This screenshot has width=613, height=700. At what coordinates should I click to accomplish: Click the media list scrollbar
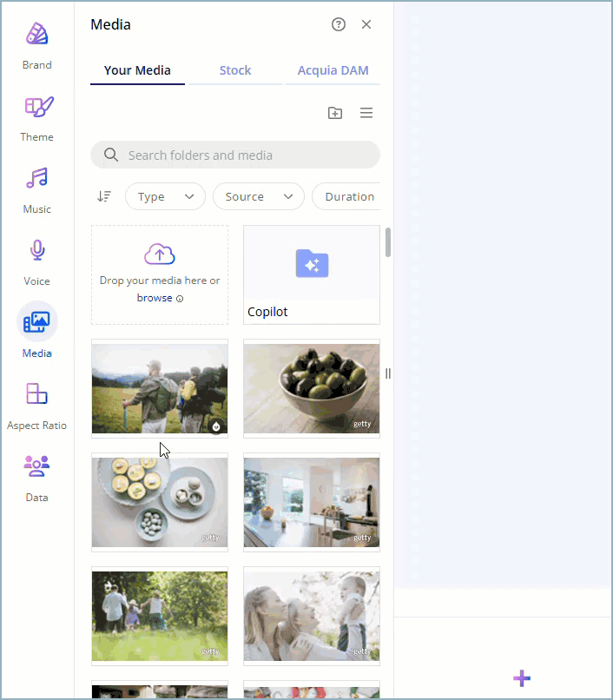[388, 242]
